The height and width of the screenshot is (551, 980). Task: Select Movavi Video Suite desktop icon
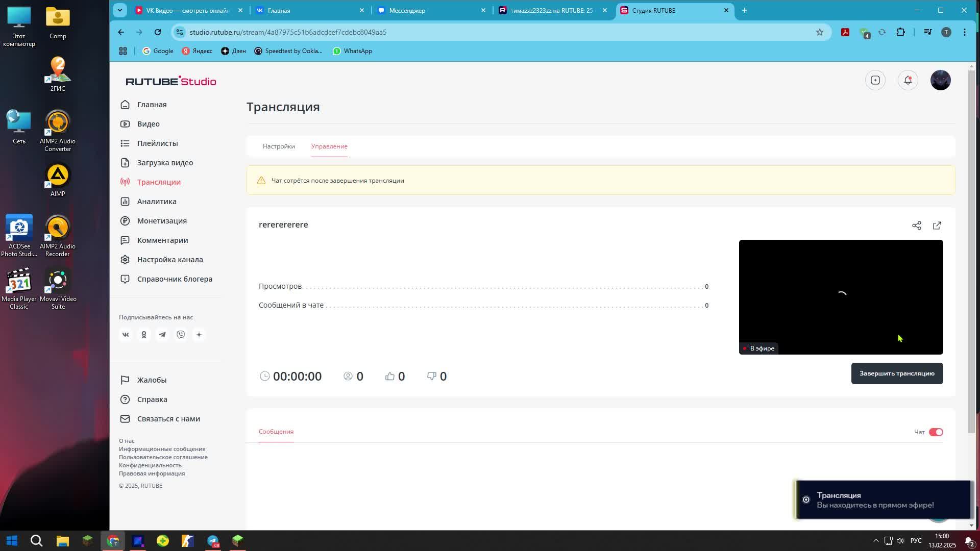pos(58,289)
